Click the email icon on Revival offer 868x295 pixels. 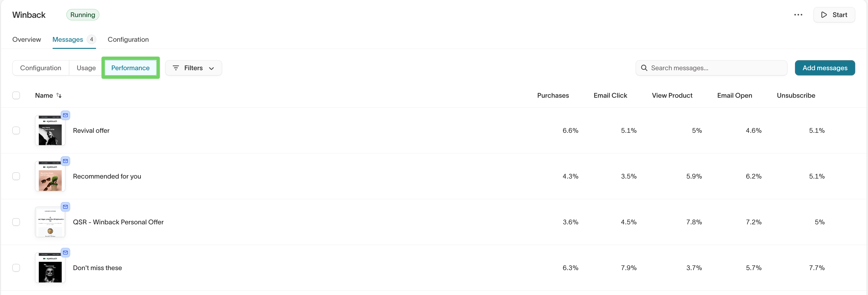65,115
